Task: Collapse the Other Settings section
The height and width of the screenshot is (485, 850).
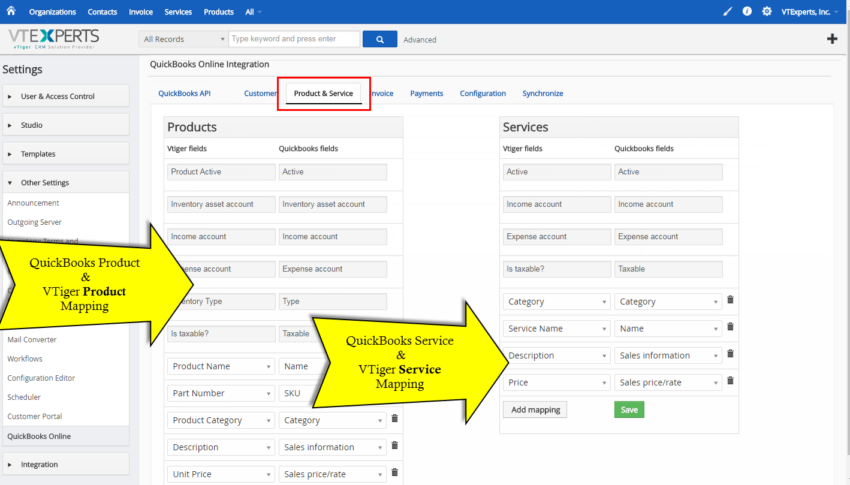Action: pyautogui.click(x=66, y=183)
